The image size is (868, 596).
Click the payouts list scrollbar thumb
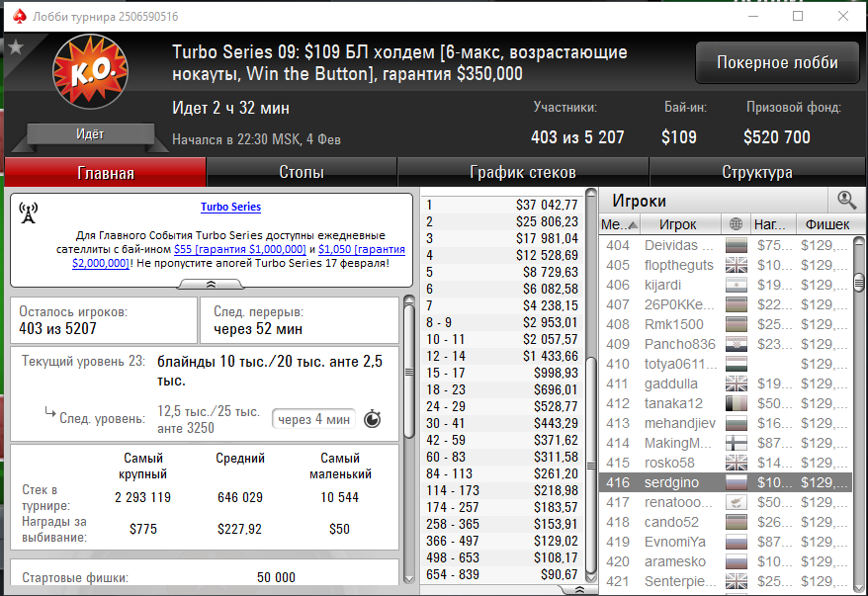[591, 466]
